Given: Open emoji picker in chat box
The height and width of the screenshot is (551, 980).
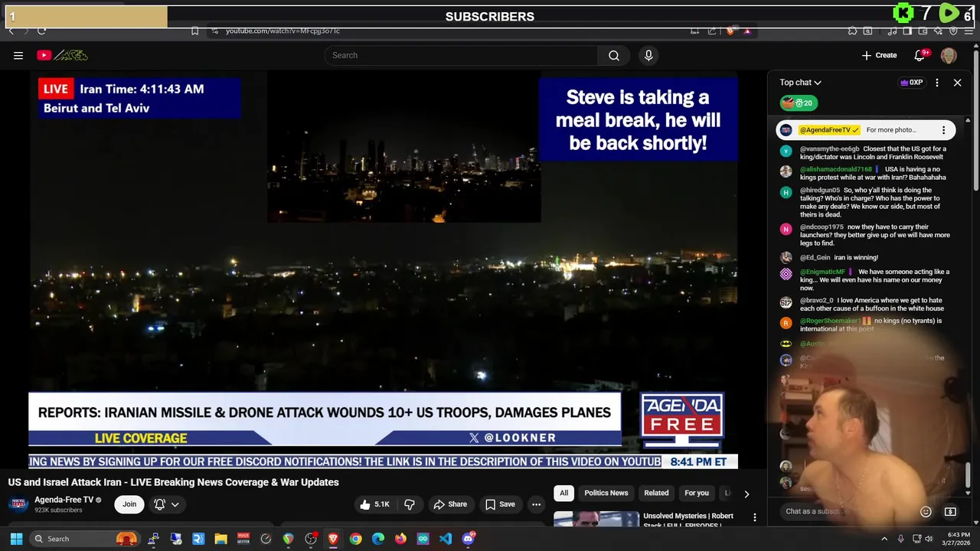Looking at the screenshot, I should [926, 511].
